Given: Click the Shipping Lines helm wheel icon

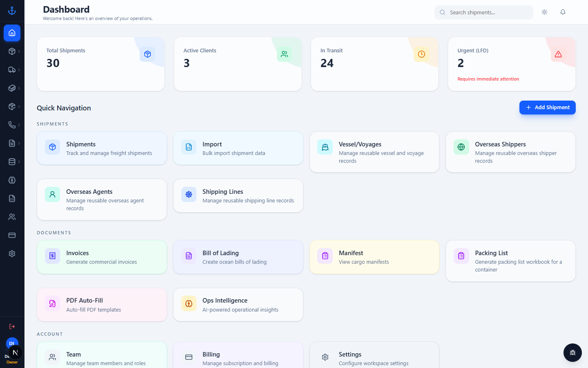Looking at the screenshot, I should 189,195.
